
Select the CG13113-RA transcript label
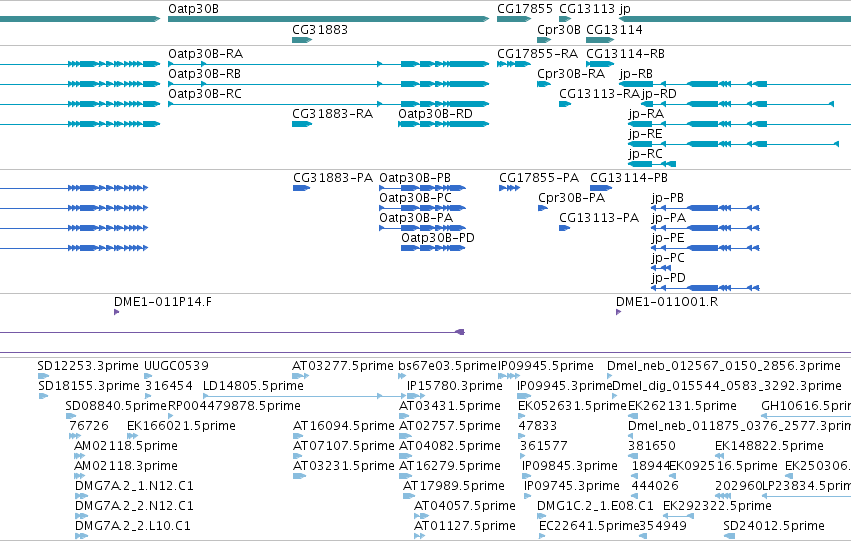[x=599, y=94]
